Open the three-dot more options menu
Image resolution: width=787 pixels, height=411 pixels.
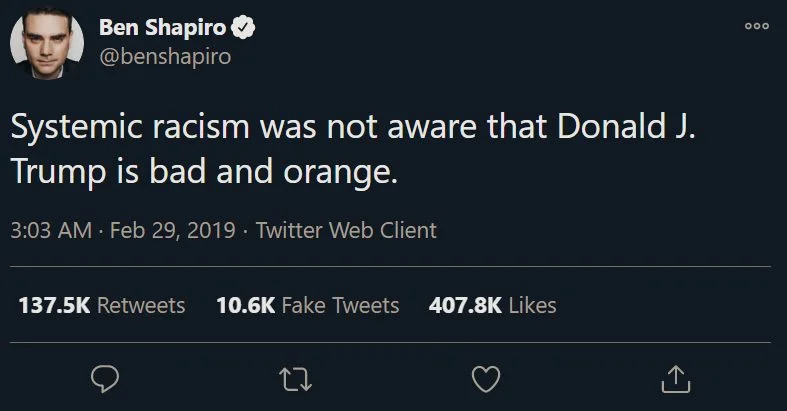[757, 27]
